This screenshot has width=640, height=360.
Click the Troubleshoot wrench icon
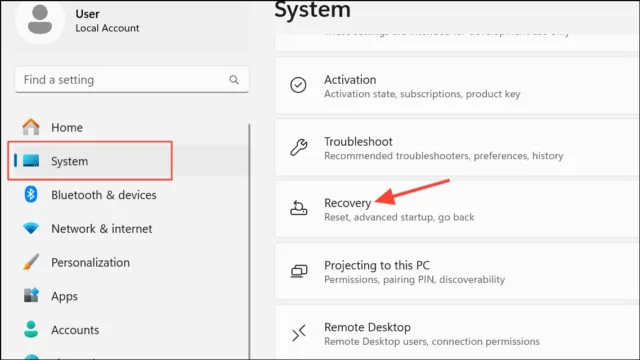[298, 147]
